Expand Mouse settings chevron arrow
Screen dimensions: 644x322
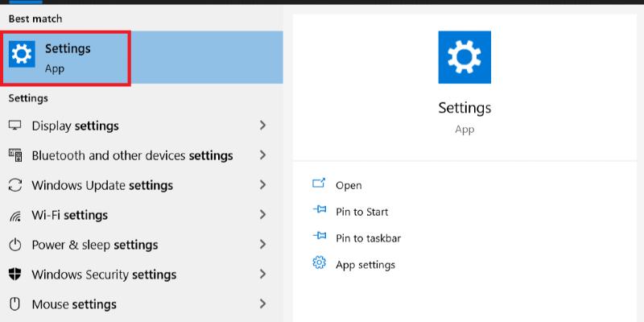click(x=263, y=304)
